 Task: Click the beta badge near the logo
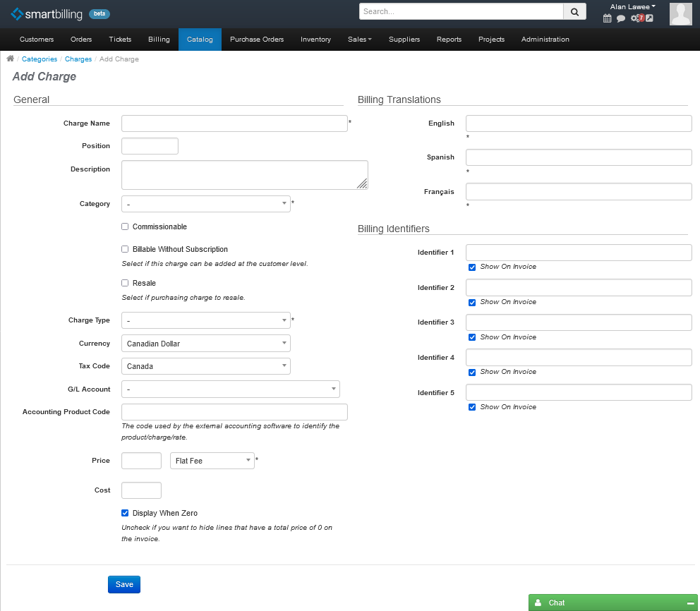click(x=99, y=14)
